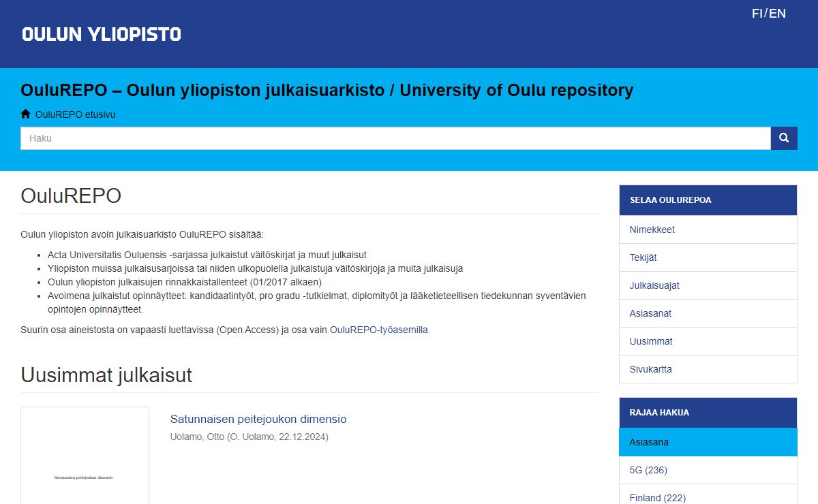Switch language to EN

tap(778, 14)
